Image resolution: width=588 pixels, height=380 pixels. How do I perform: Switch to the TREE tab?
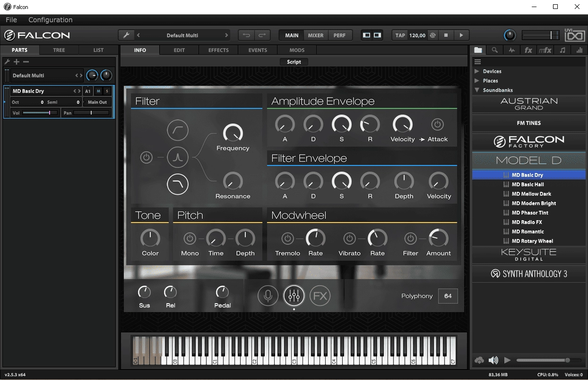click(x=59, y=50)
